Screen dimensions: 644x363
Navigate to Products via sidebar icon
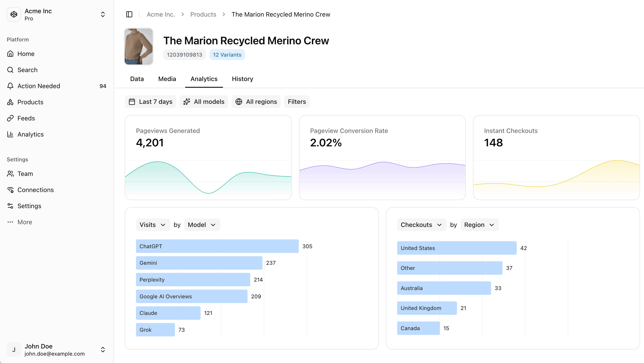10,102
